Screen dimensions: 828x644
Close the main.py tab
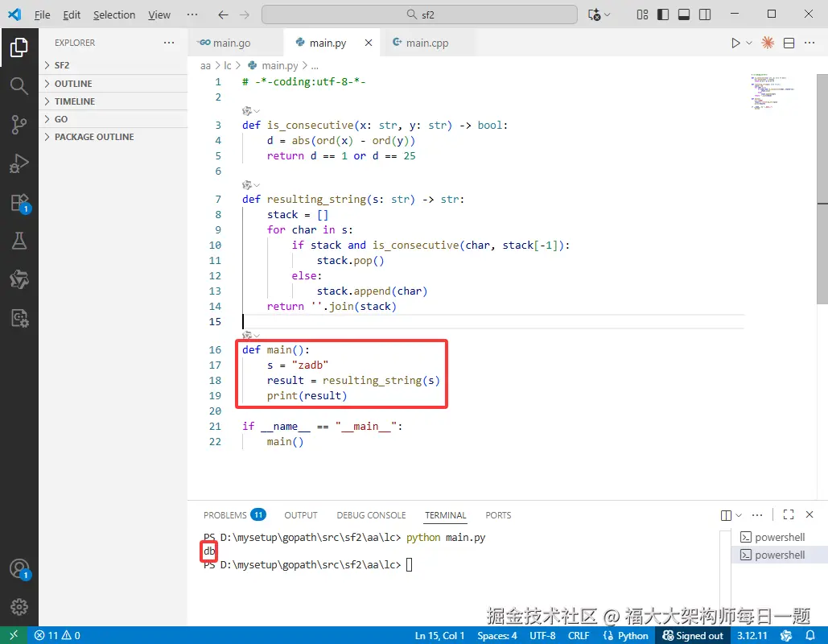coord(369,43)
